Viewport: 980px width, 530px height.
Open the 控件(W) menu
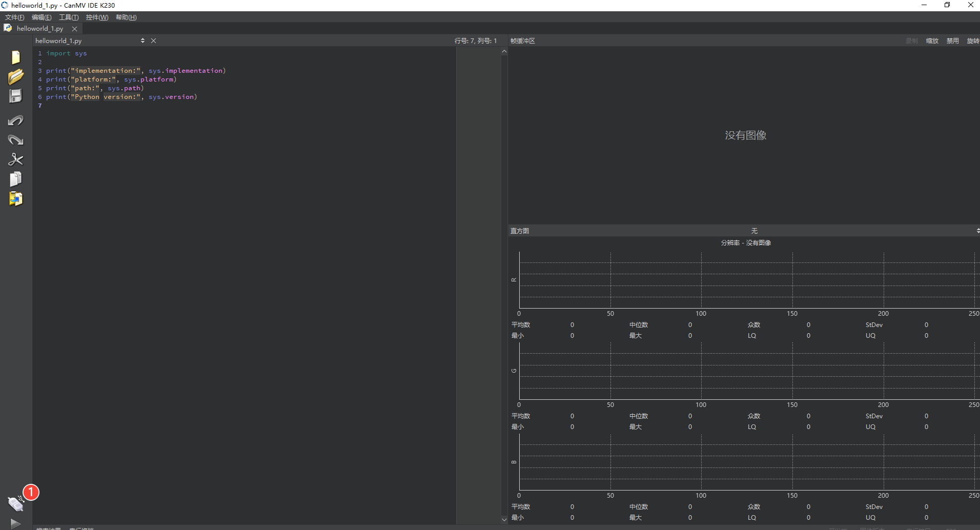click(97, 17)
